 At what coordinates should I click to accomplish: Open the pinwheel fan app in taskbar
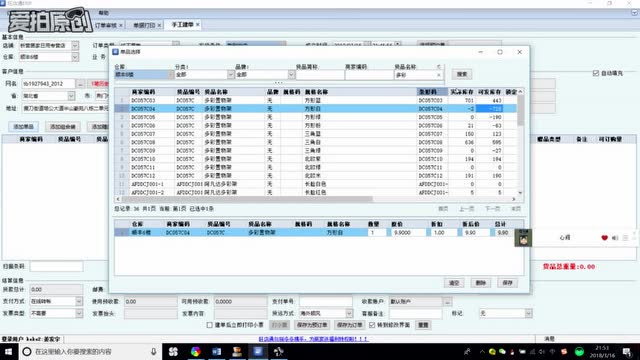pos(173,351)
